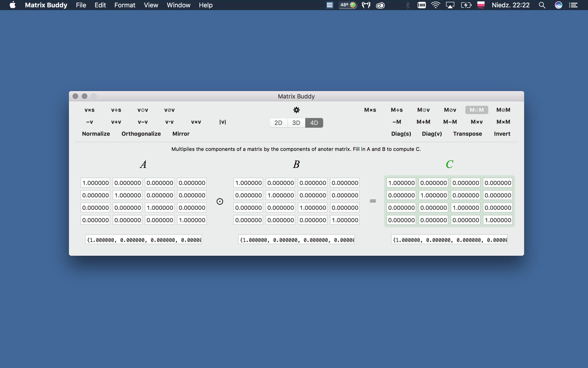Click matrix C bottom-right result cell
This screenshot has width=588, height=368.
tap(498, 220)
